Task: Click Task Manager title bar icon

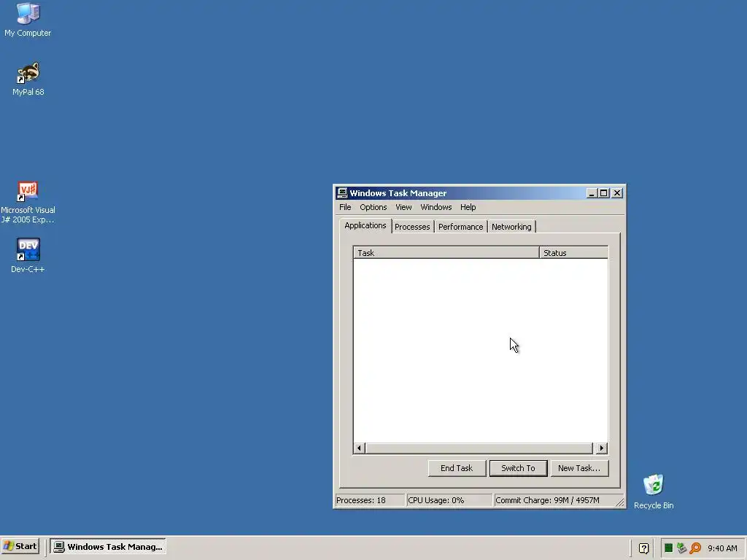Action: pos(342,192)
